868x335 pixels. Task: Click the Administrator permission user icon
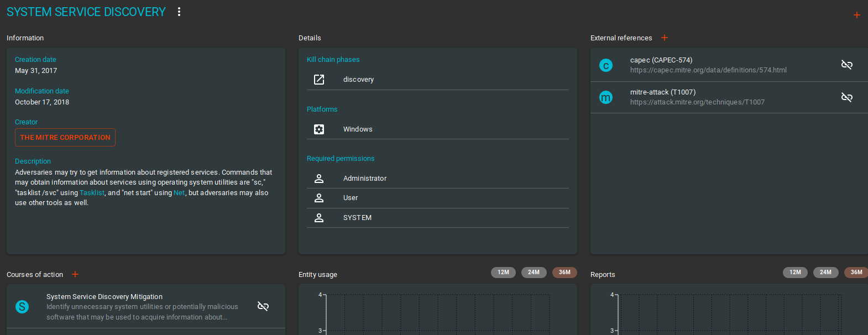[319, 179]
